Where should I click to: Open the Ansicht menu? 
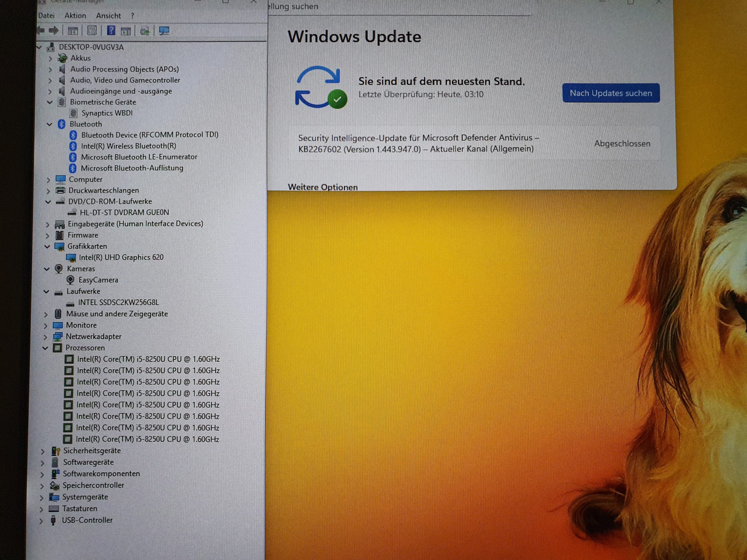(108, 15)
